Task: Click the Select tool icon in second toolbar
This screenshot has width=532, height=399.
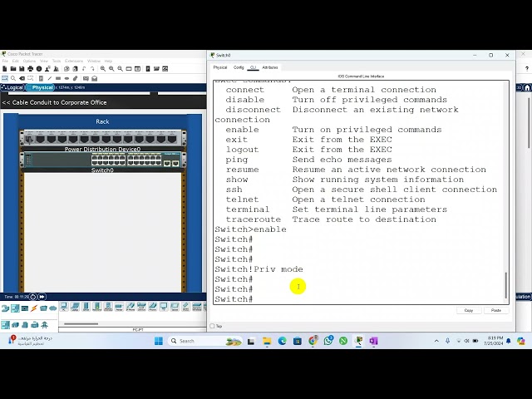Action: click(5, 78)
